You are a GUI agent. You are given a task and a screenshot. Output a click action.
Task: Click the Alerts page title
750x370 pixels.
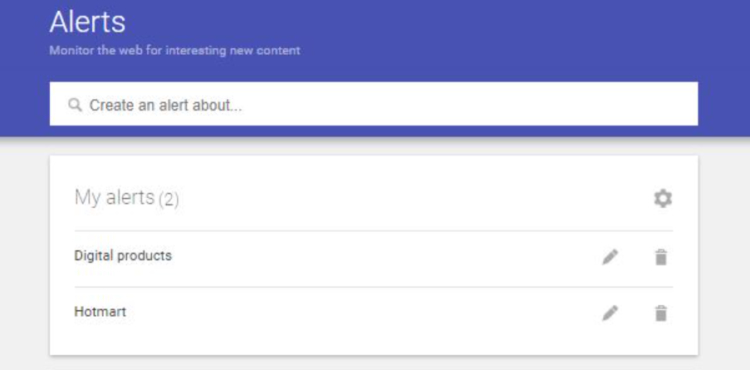point(87,22)
